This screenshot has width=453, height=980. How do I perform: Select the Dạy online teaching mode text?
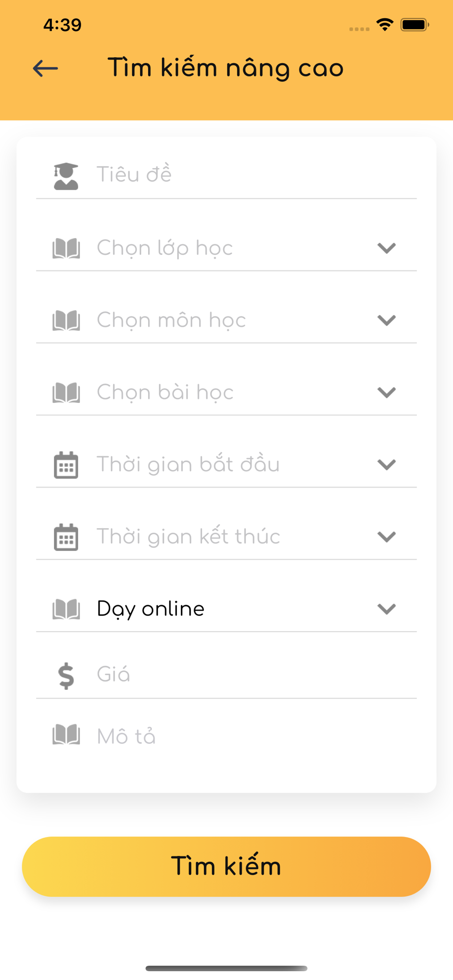point(151,609)
